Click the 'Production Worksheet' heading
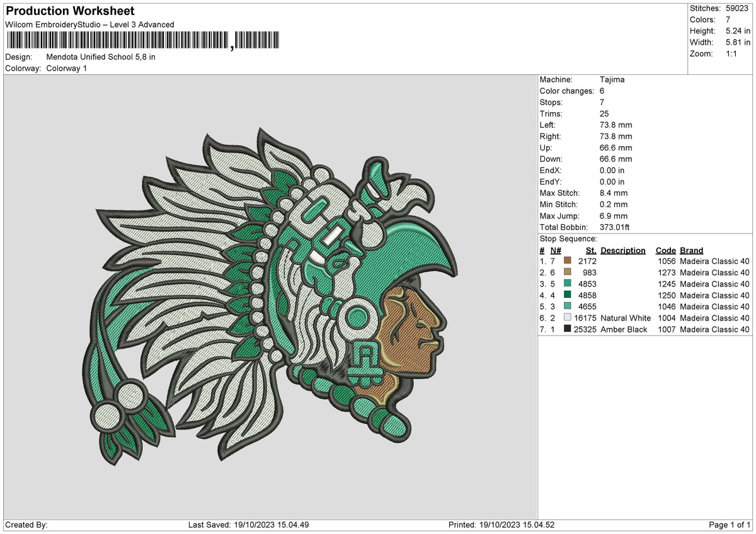This screenshot has height=534, width=756. click(70, 11)
